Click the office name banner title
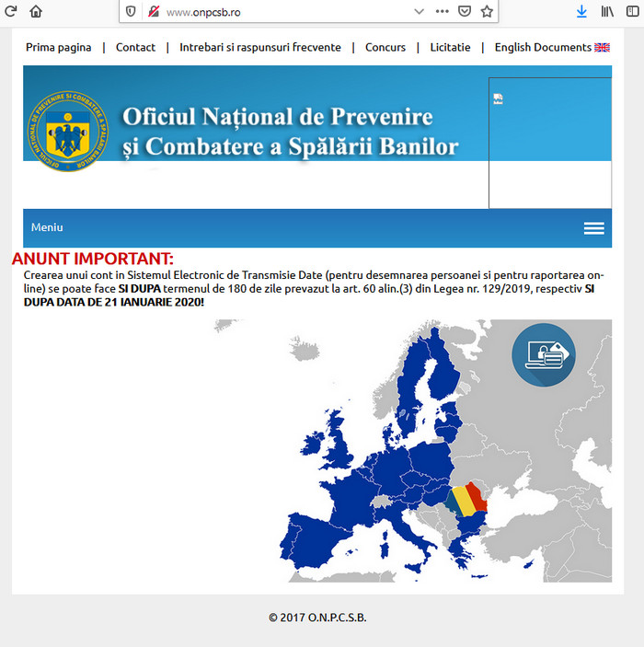Screen dimensions: 644x647 tap(291, 132)
